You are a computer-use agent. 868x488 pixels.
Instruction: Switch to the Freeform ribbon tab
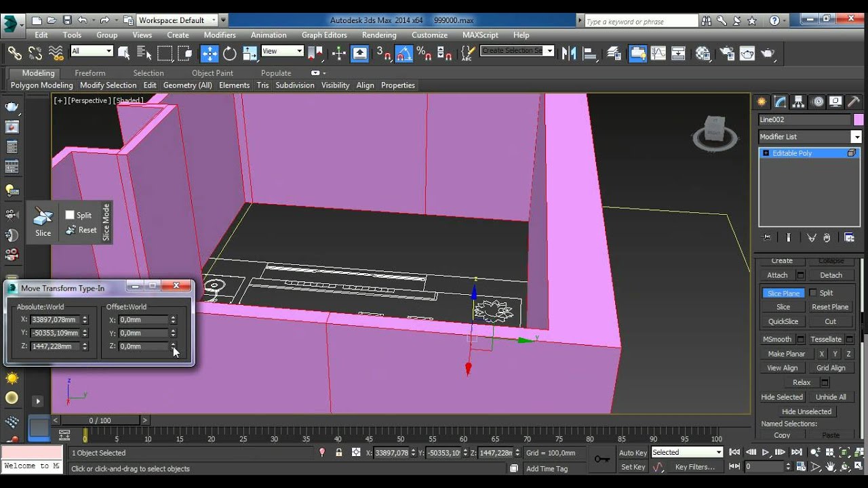[x=90, y=73]
